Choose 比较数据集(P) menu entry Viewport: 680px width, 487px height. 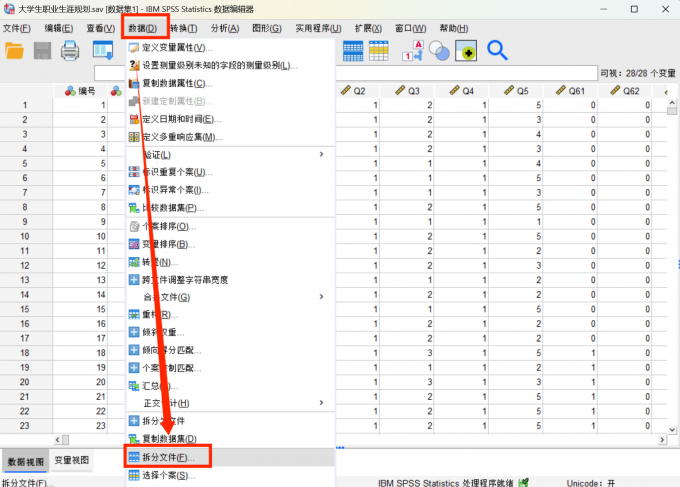[231, 208]
